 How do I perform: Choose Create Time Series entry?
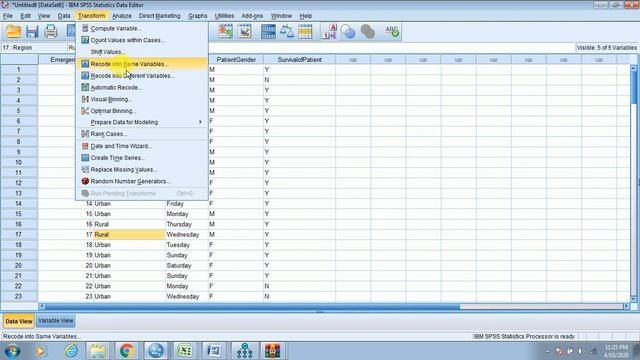point(142,158)
